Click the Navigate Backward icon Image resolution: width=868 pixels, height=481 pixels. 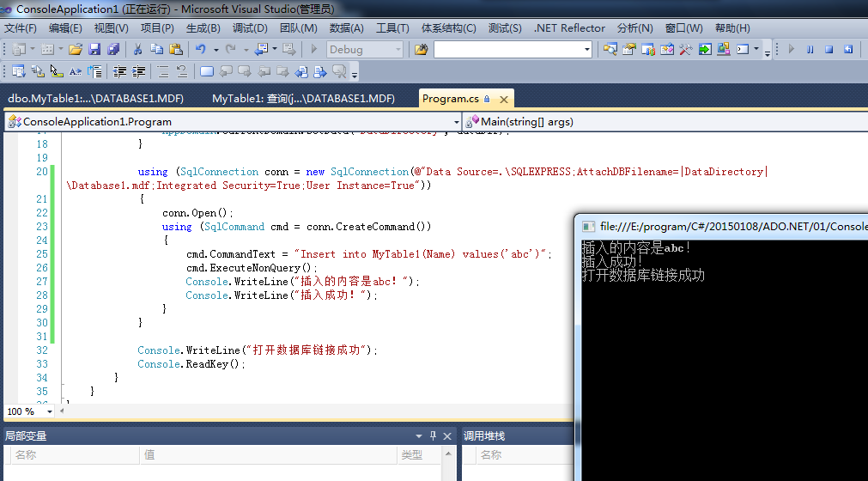(x=261, y=49)
